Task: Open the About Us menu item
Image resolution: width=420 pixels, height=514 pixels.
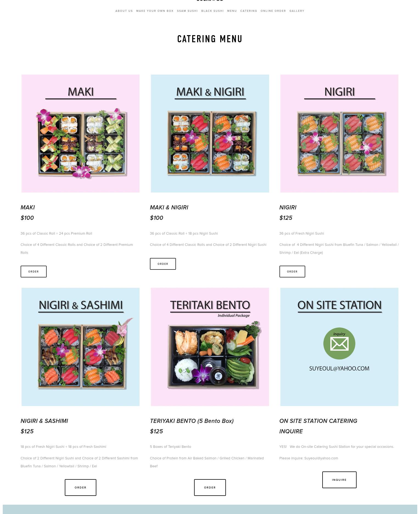Action: point(124,11)
